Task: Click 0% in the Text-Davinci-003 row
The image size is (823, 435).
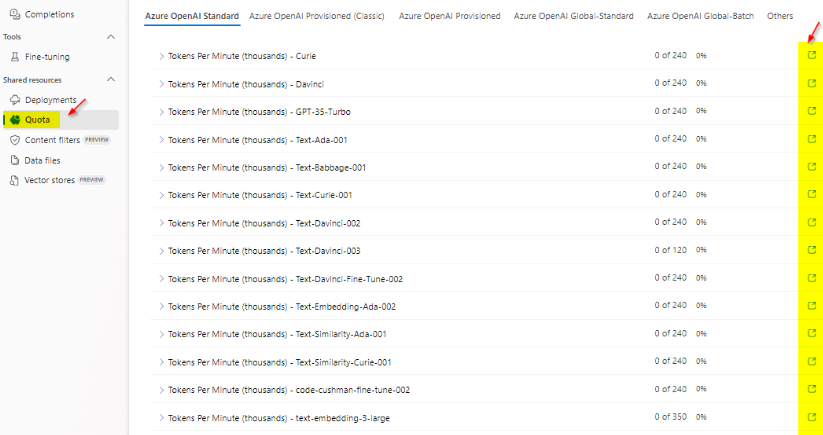Action: (701, 250)
